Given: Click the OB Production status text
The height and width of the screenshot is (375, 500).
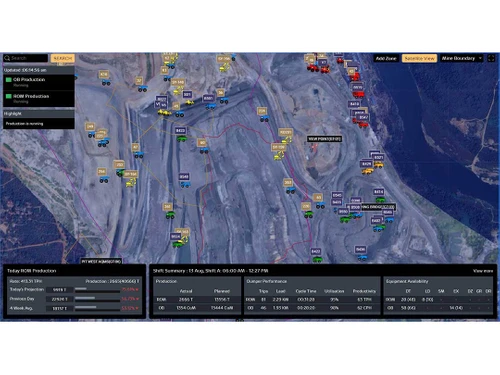Looking at the screenshot, I should click(29, 79).
